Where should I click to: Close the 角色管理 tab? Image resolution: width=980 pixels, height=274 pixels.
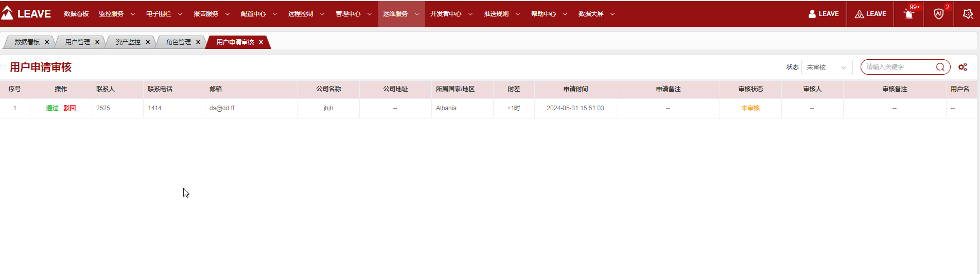[x=198, y=42]
